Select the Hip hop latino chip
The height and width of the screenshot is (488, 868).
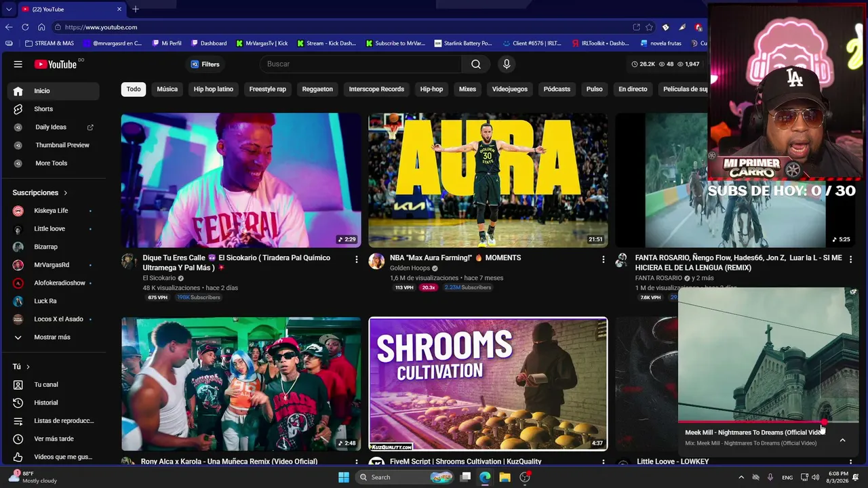[x=214, y=89]
